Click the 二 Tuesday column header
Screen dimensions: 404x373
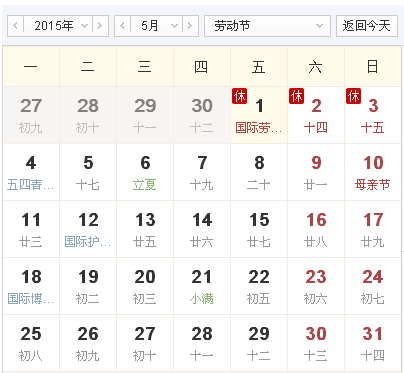click(88, 66)
